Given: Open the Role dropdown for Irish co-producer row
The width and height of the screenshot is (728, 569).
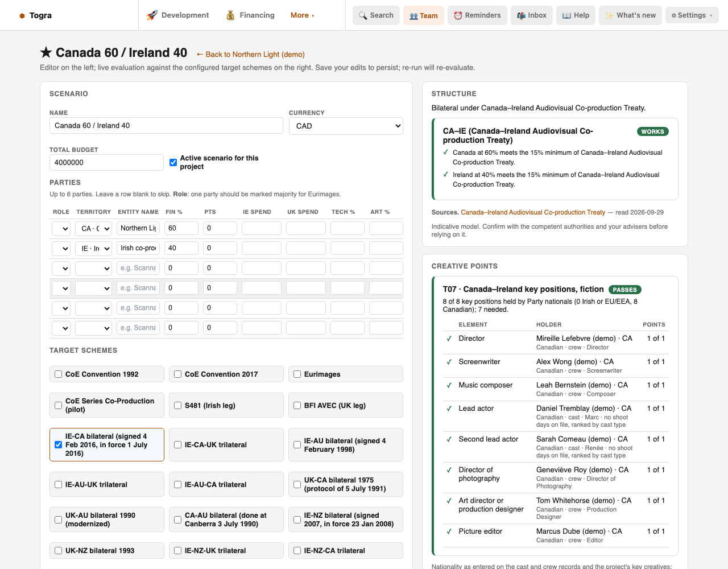Looking at the screenshot, I should click(61, 248).
